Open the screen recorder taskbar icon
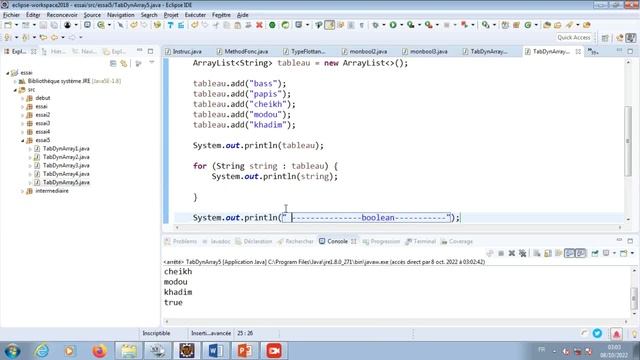 [274, 351]
